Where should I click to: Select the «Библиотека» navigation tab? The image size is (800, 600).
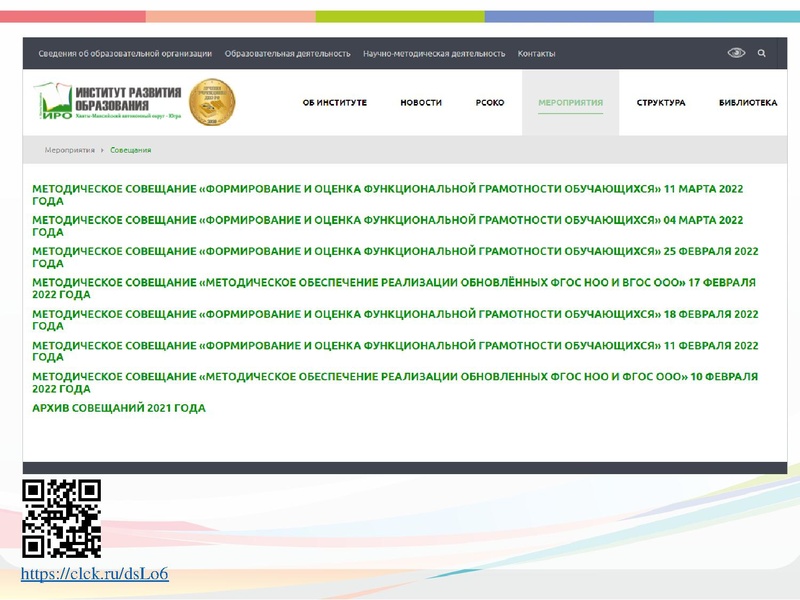point(747,103)
